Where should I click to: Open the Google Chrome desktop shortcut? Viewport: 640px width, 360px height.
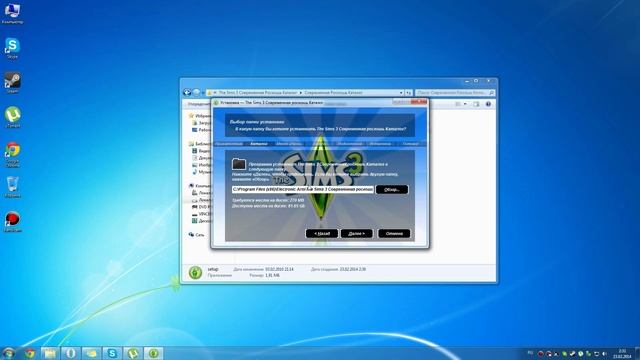[13, 154]
